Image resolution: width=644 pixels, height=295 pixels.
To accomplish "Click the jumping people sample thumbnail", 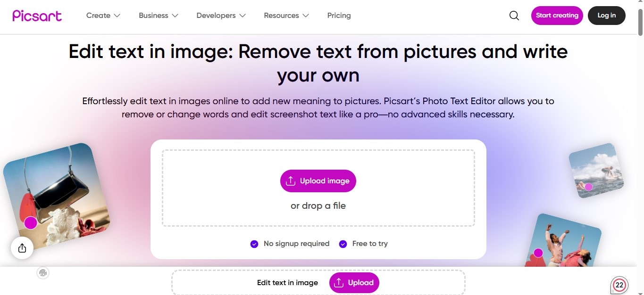I will coord(564,240).
